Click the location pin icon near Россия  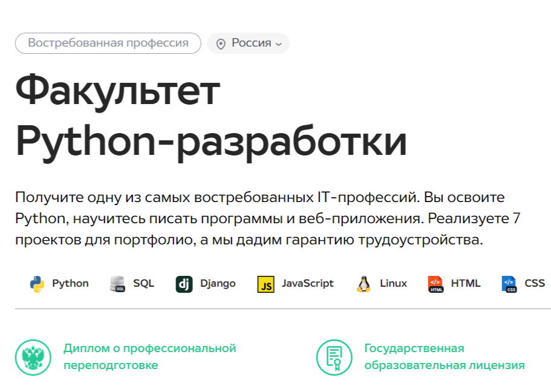221,44
